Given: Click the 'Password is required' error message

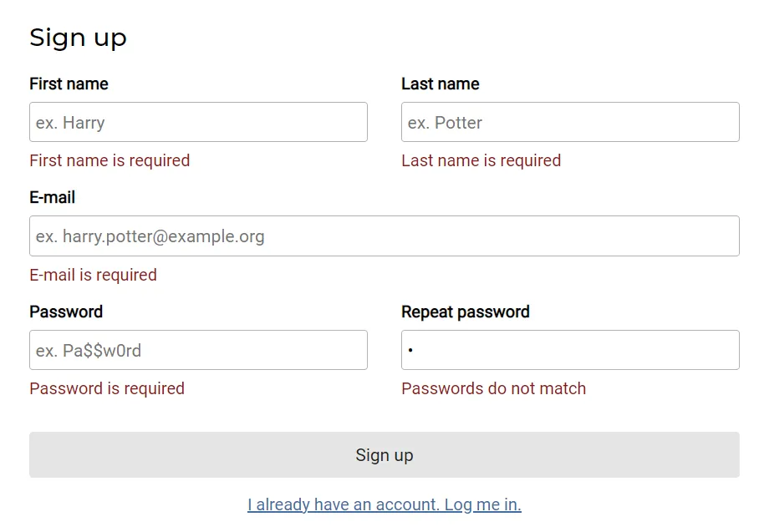Looking at the screenshot, I should (106, 388).
